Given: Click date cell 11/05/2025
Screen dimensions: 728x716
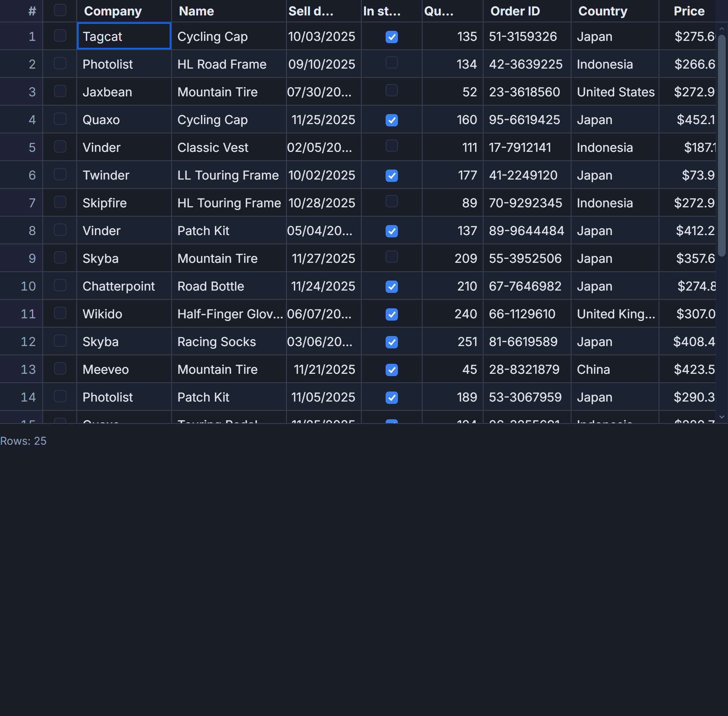Looking at the screenshot, I should [x=324, y=397].
